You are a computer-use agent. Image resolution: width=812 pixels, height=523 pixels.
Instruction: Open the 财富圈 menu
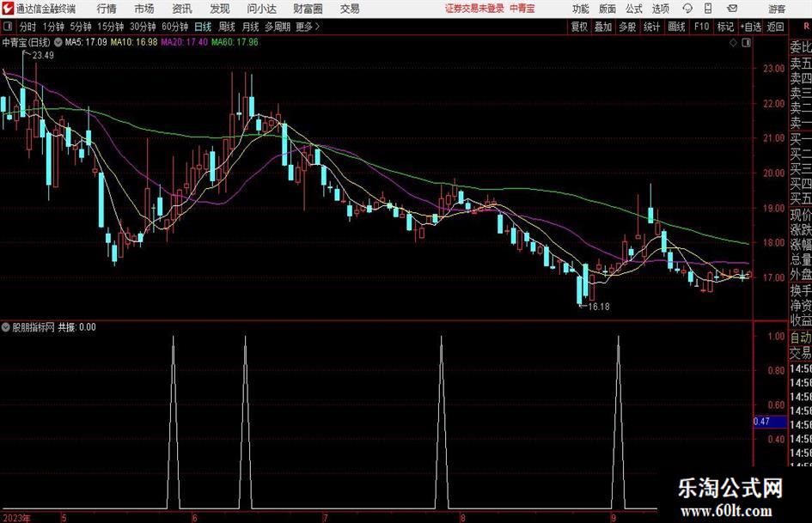tap(308, 9)
